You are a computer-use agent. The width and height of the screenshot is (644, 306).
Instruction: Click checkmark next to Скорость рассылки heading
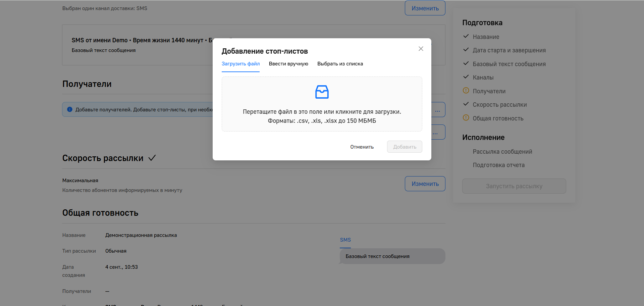click(152, 158)
